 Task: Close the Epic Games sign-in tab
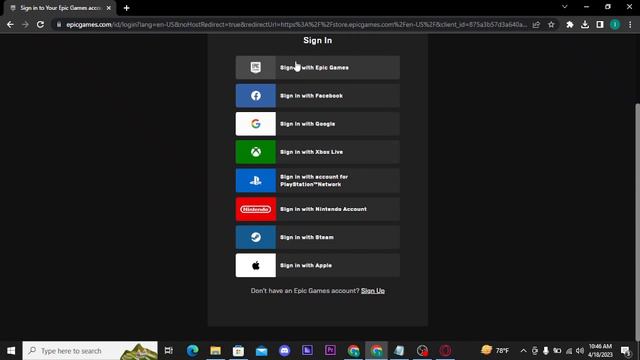click(109, 8)
